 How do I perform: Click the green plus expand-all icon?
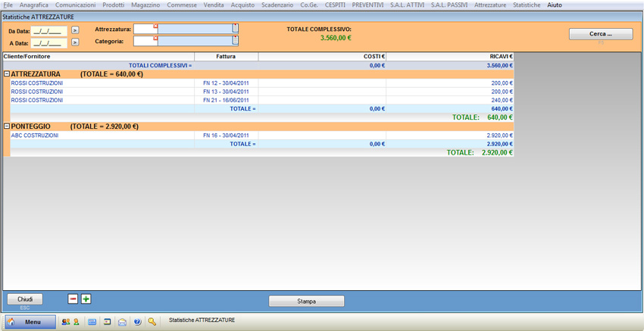tap(86, 299)
